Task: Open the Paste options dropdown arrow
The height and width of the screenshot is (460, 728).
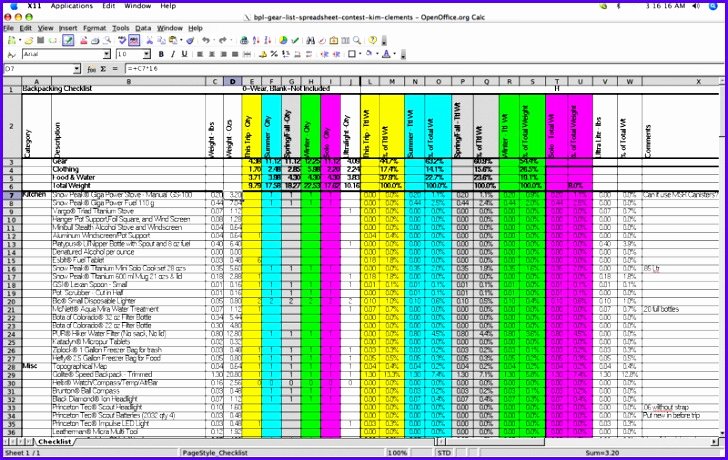Action: coord(181,40)
